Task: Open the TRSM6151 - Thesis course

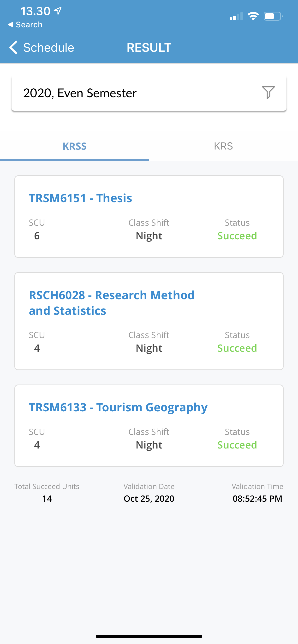Action: (x=80, y=198)
